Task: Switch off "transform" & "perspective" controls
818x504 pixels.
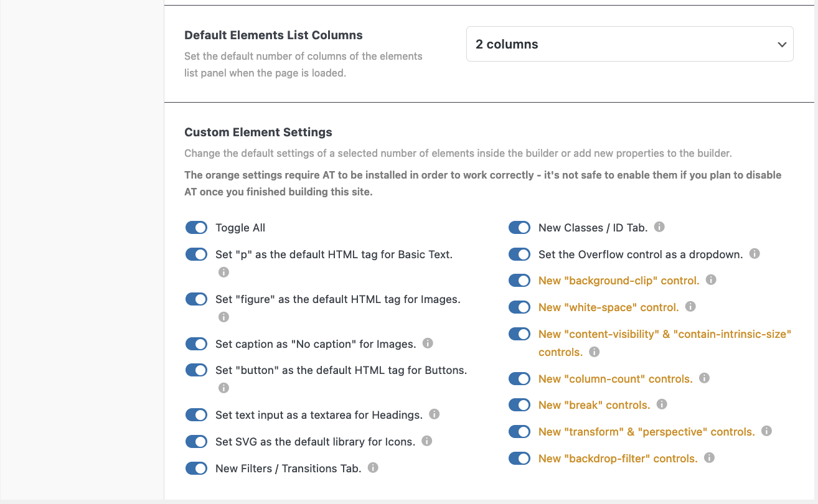Action: coord(519,432)
